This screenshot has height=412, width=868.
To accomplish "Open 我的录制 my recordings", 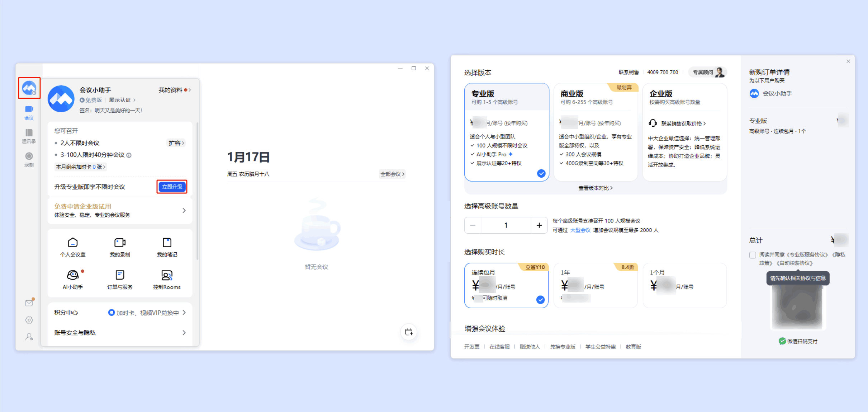I will pos(120,247).
